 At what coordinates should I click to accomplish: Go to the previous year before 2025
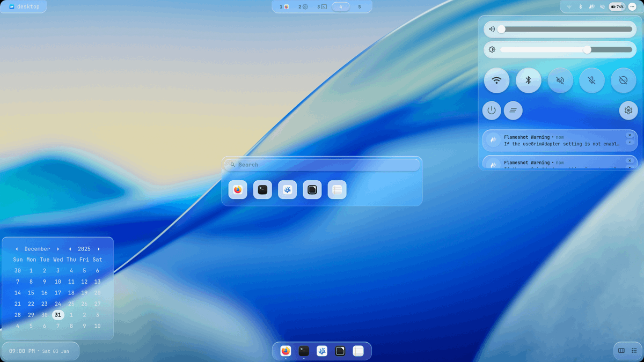(x=70, y=249)
